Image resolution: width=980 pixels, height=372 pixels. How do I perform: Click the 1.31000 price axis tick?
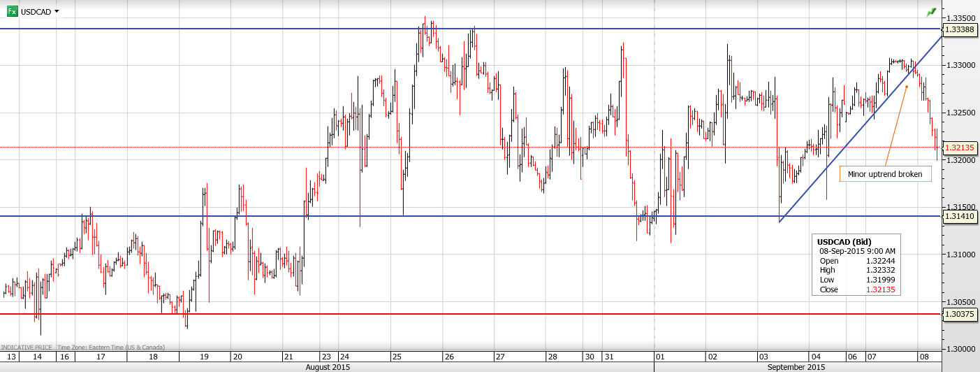click(959, 255)
